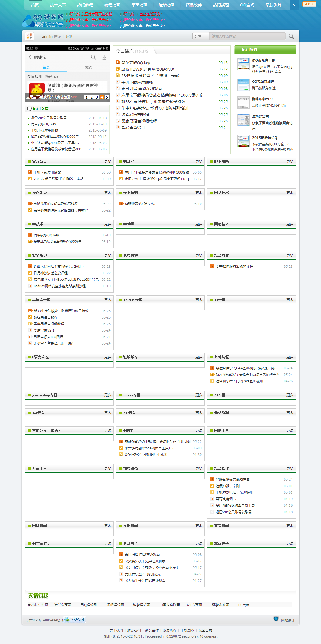Open the DIY button at top right

point(309,4)
